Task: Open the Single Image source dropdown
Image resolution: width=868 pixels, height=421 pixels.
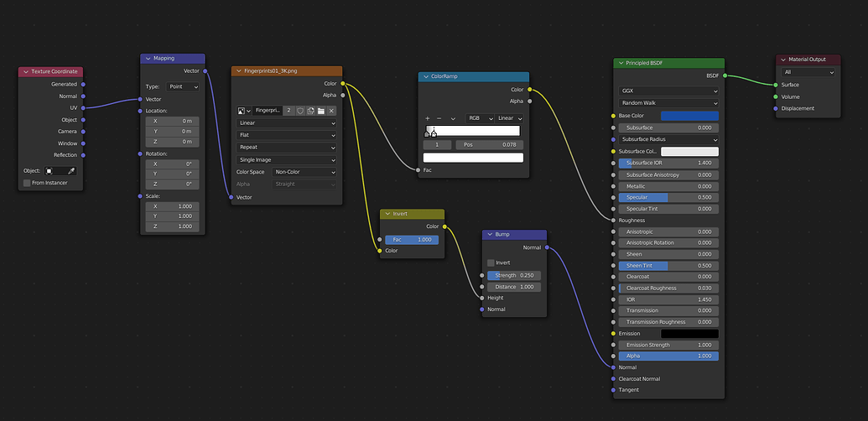Action: 286,160
